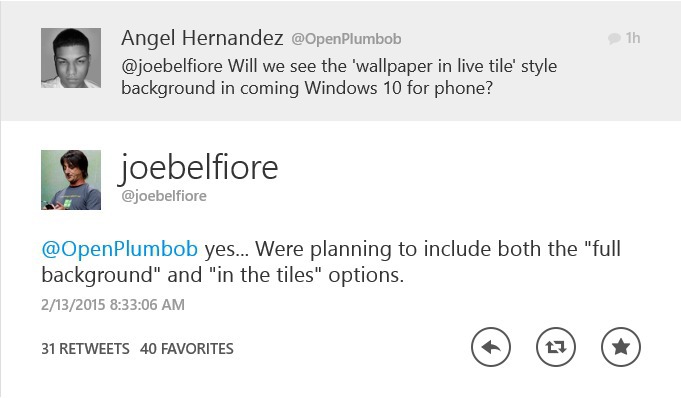View the 31 RETWEETS list
This screenshot has width=681, height=398.
tap(85, 348)
